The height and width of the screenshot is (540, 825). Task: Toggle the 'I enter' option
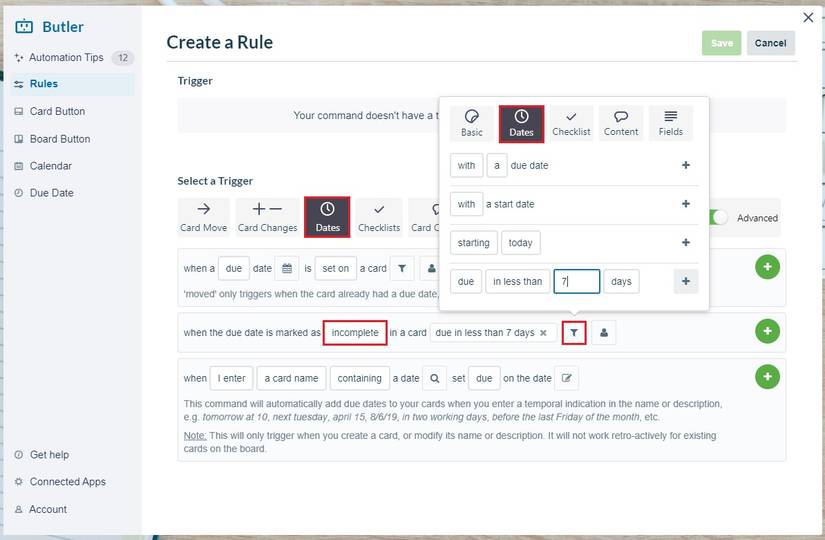[x=232, y=378]
